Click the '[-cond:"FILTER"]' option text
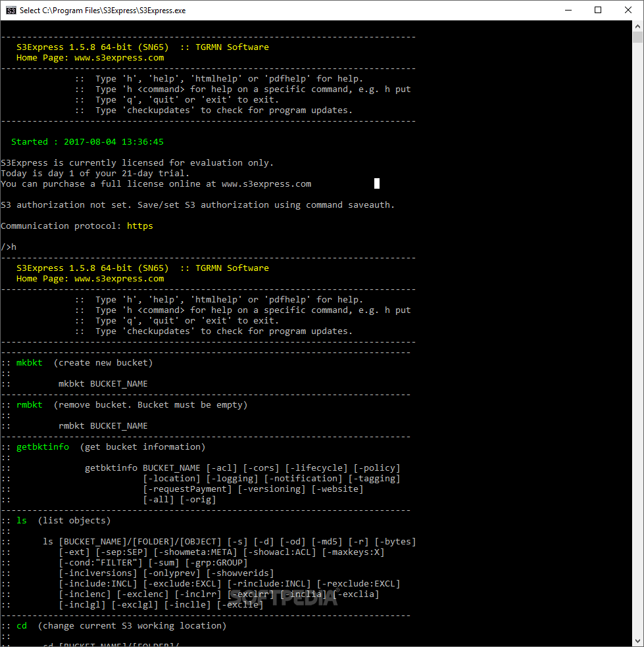This screenshot has width=644, height=647. tap(100, 562)
